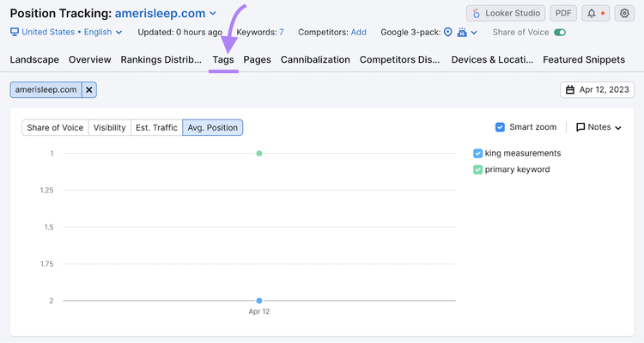
Task: Uncheck primary keyword legend checkbox
Action: pyautogui.click(x=477, y=169)
